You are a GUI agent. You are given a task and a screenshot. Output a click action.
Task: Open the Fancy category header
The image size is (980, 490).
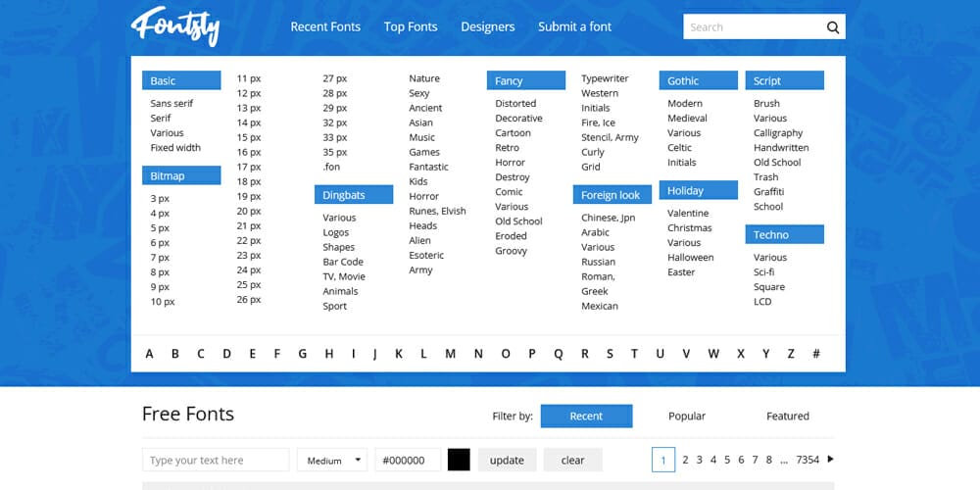[526, 80]
